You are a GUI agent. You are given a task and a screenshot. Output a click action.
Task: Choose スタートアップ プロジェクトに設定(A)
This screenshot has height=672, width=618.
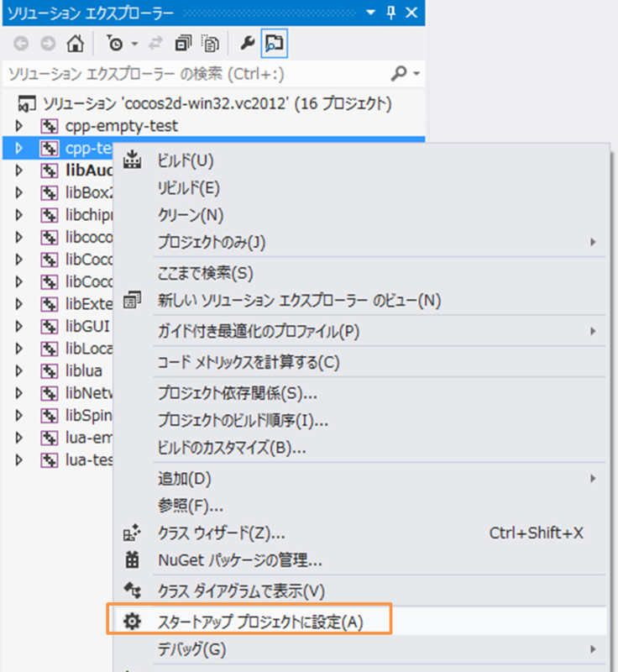[x=360, y=622]
